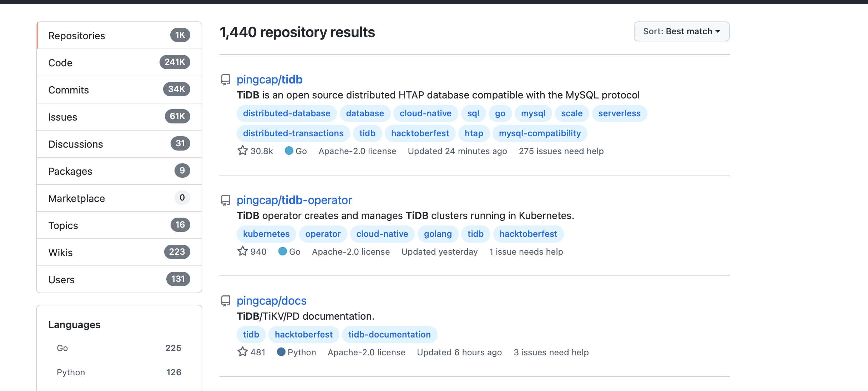
Task: Click repository icon beside pingcap/tidb
Action: point(226,80)
